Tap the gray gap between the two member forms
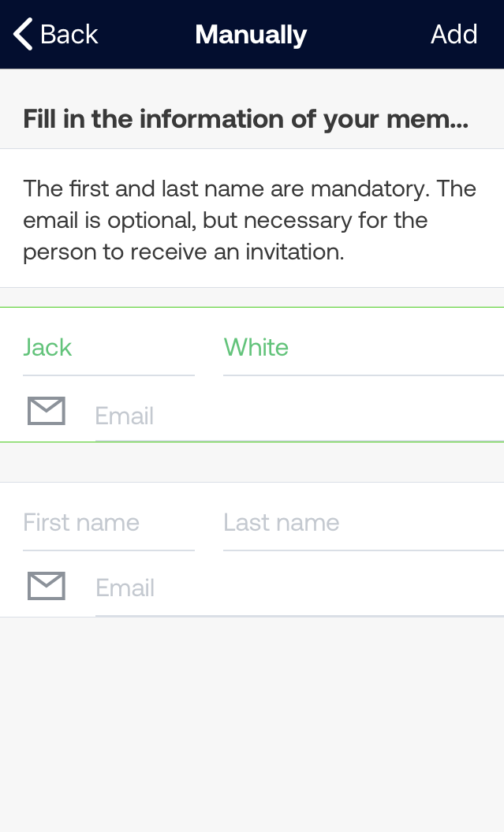The width and height of the screenshot is (504, 832). [252, 462]
